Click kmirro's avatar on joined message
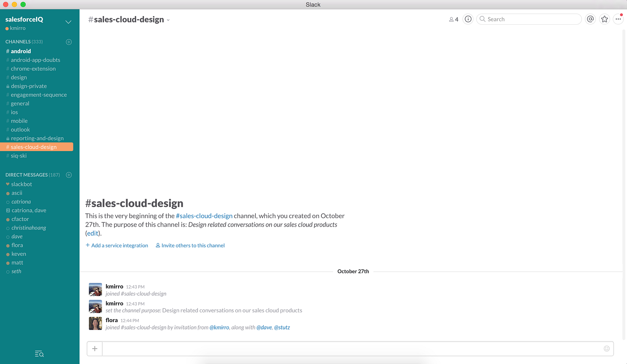This screenshot has height=364, width=627. click(x=95, y=290)
